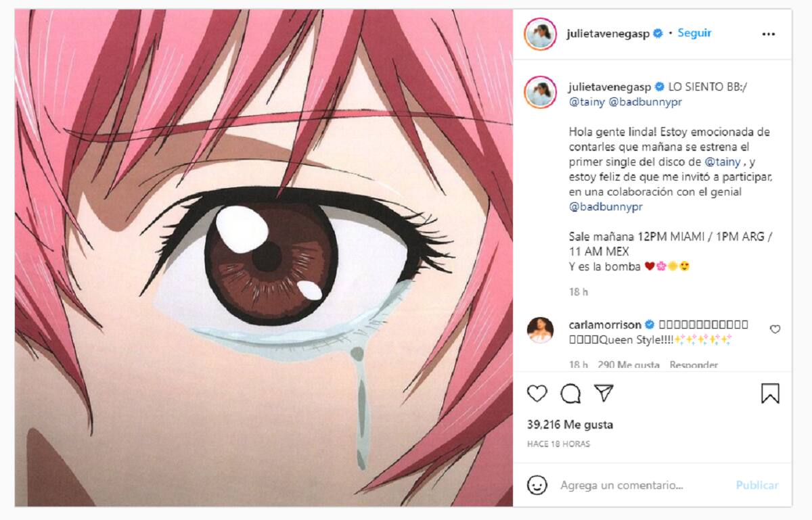Viewport: 812px width, 520px height.
Task: Like carlamorrison's comment with small heart
Action: point(775,329)
